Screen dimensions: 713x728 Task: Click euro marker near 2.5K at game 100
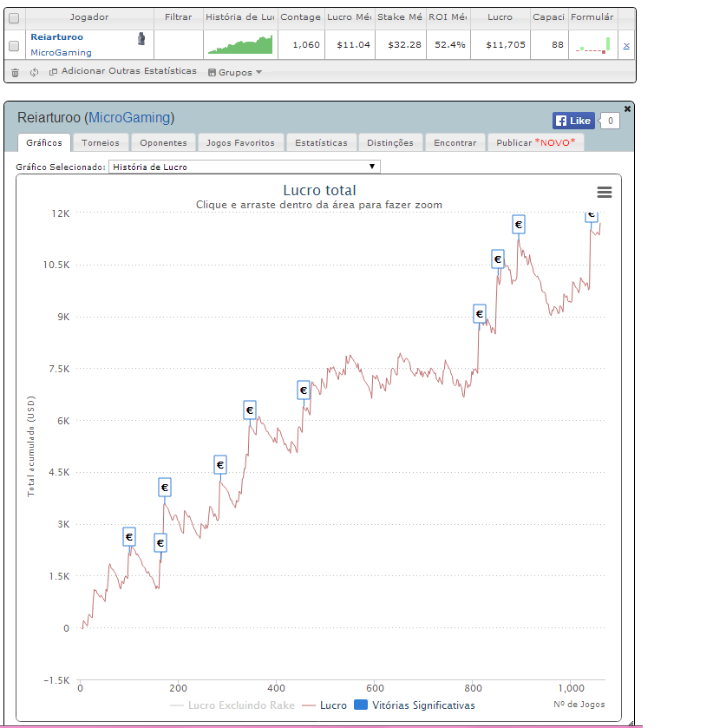pos(129,537)
